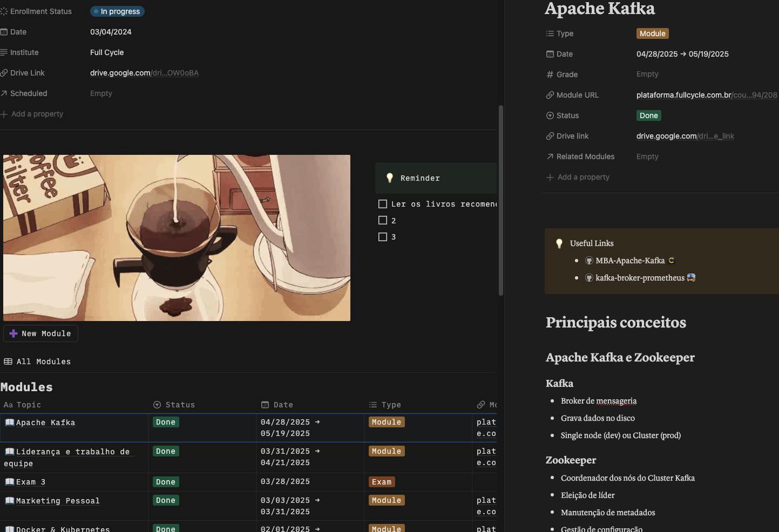
Task: Open the drive.google.com link in left pane
Action: coord(144,73)
